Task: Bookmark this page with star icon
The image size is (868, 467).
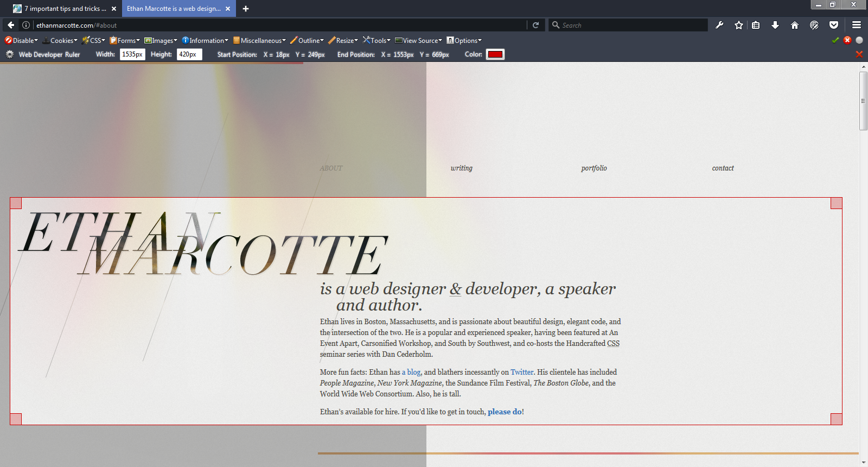Action: coord(738,25)
